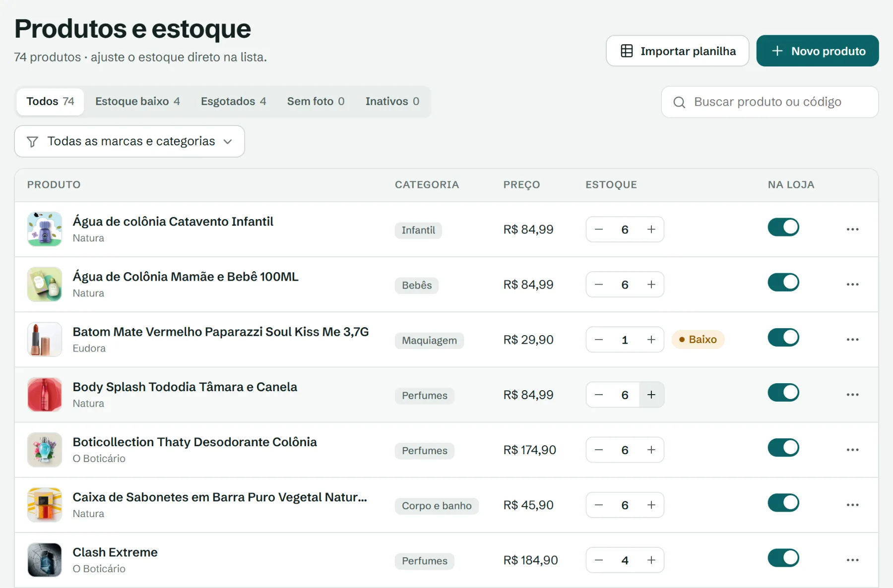Viewport: 893px width, 588px height.
Task: Show Estoque baixo products
Action: 137,102
